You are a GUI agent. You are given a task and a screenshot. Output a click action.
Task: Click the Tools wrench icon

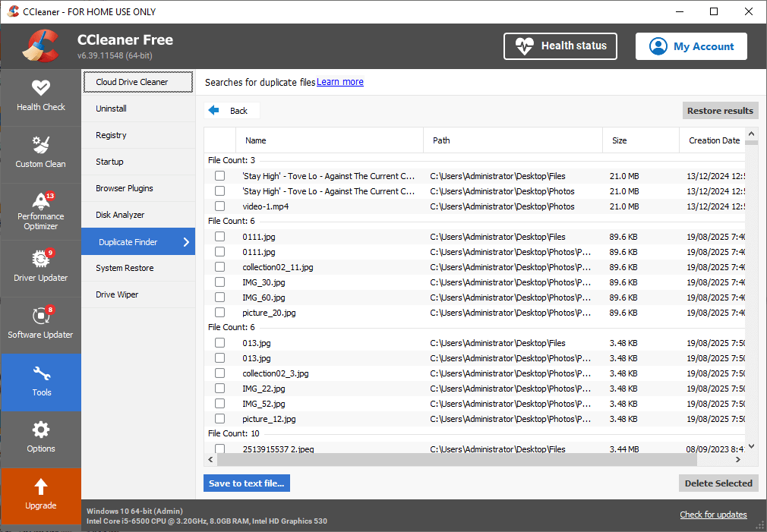pos(41,373)
